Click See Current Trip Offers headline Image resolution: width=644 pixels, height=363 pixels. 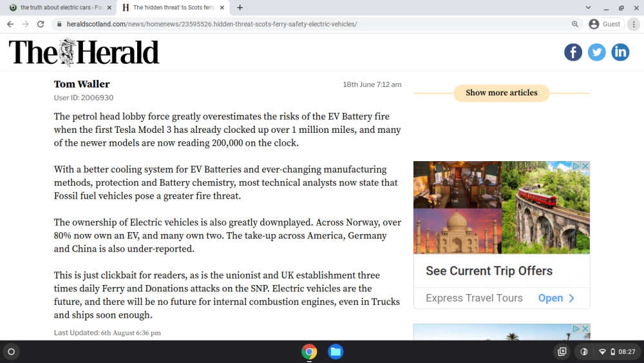[x=489, y=271]
